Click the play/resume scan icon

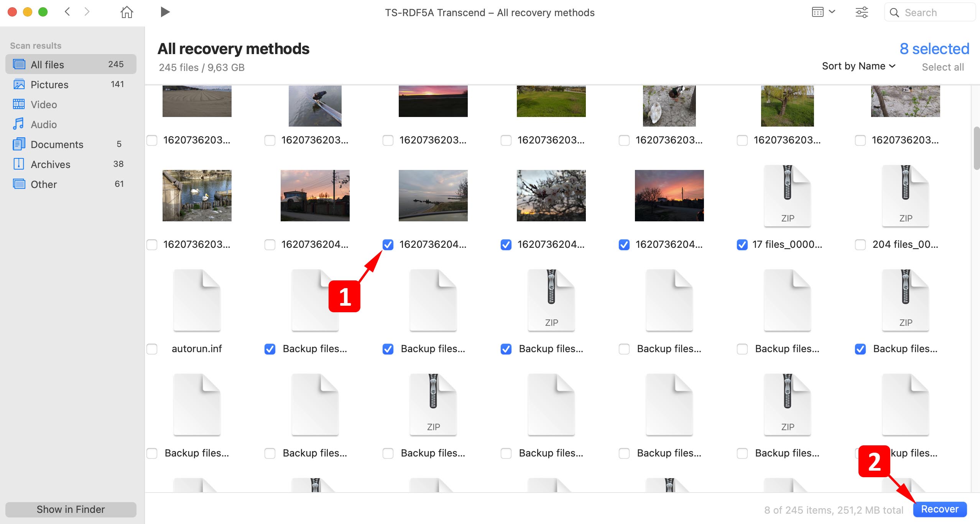point(165,12)
